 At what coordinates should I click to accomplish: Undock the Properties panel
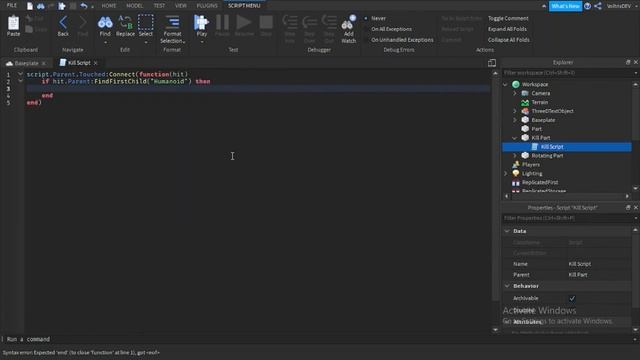[628, 208]
